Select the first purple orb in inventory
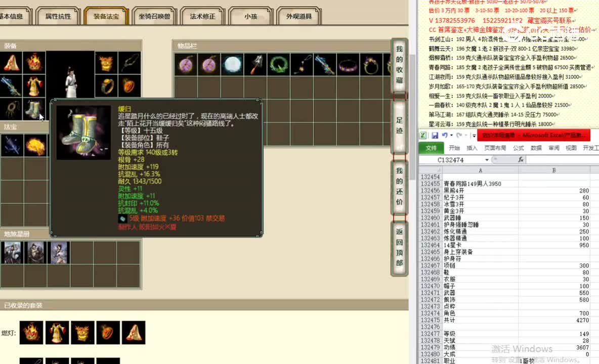This screenshot has width=599, height=364. (x=186, y=65)
